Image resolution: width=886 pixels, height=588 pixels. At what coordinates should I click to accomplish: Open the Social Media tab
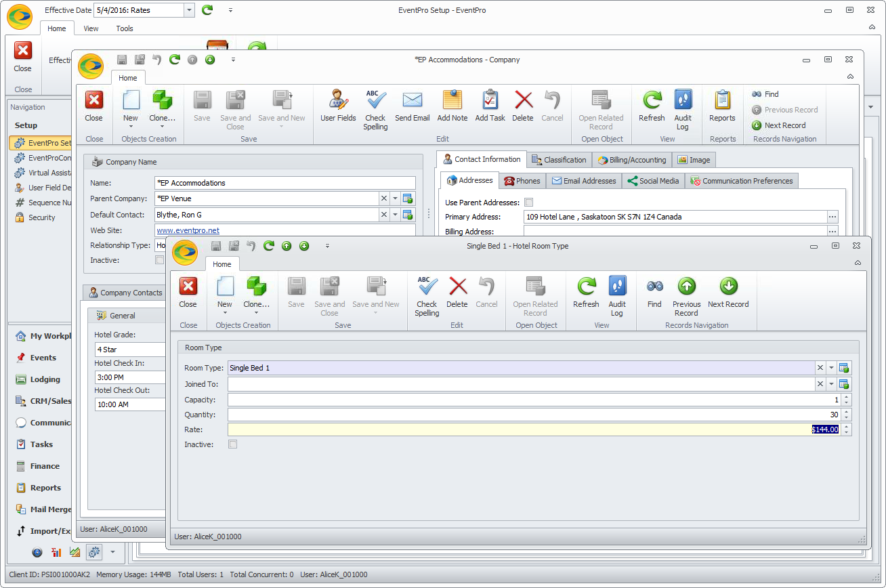click(653, 181)
